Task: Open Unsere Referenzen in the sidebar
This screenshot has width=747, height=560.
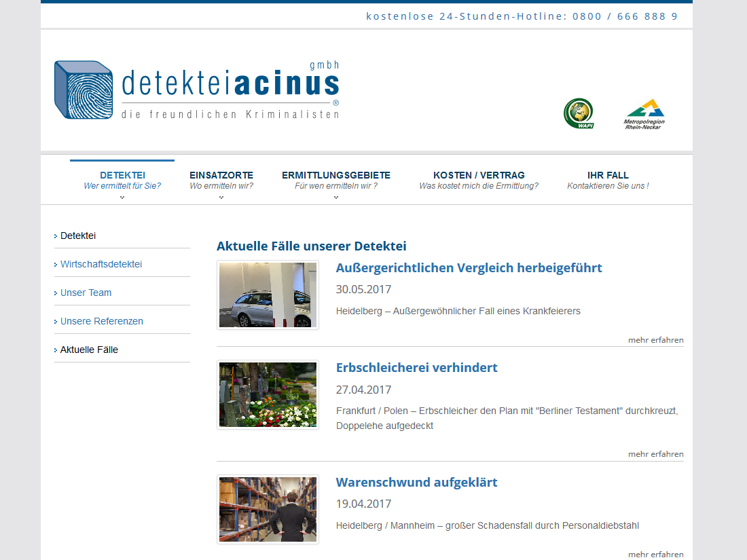Action: pos(102,321)
